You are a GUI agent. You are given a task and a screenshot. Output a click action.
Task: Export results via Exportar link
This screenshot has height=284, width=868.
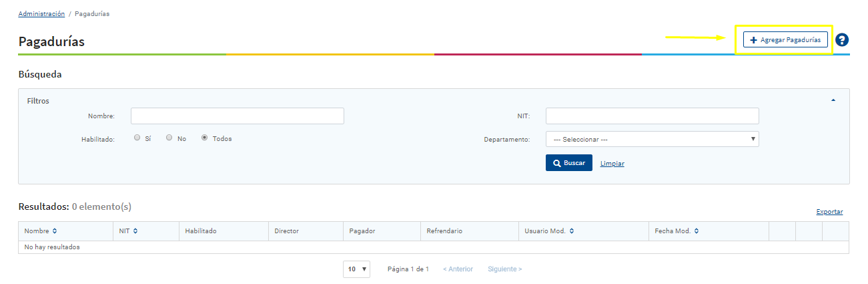click(x=829, y=212)
